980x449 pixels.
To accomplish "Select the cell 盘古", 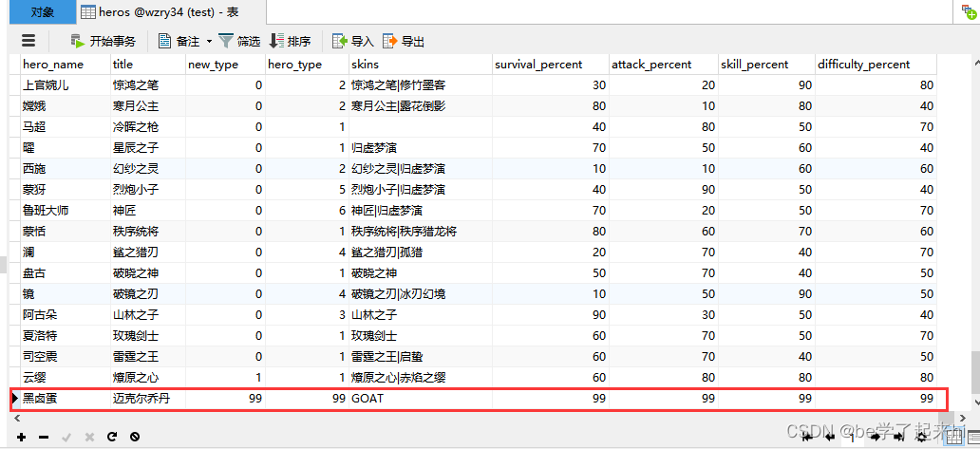I will (65, 272).
